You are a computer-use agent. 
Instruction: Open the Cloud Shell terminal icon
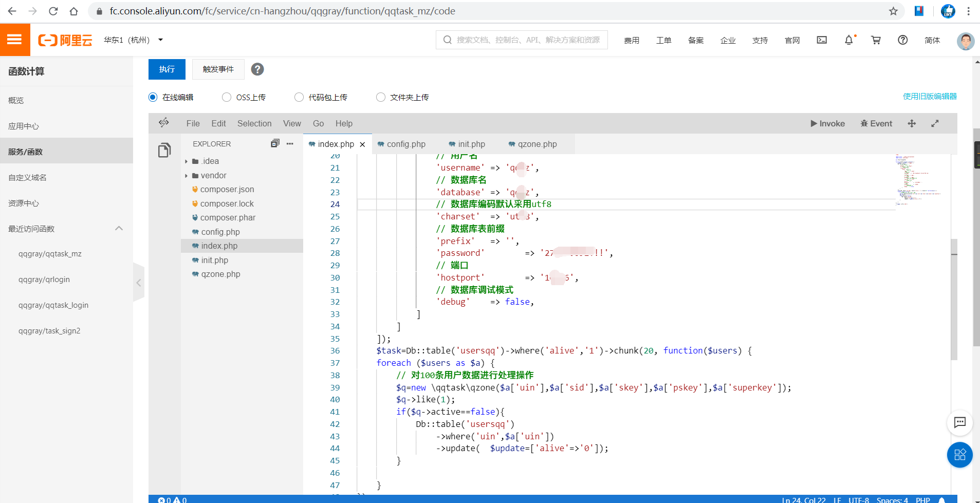pyautogui.click(x=822, y=40)
